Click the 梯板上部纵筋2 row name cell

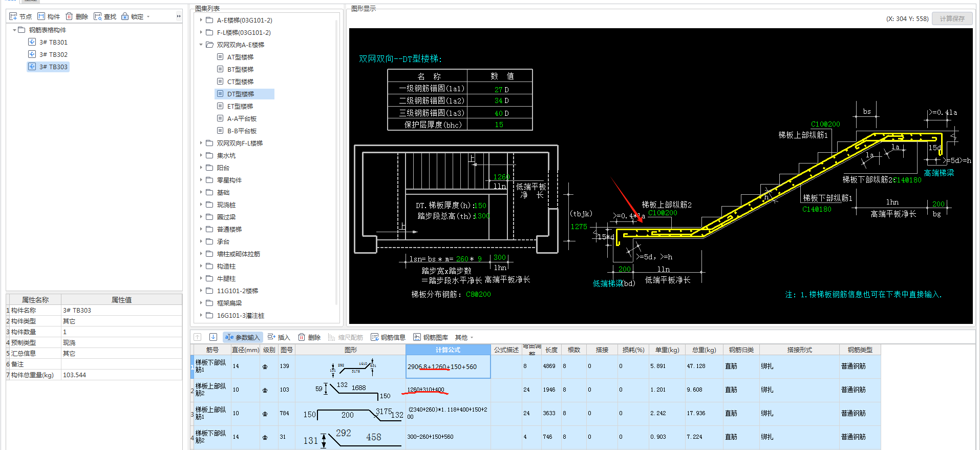pos(212,390)
